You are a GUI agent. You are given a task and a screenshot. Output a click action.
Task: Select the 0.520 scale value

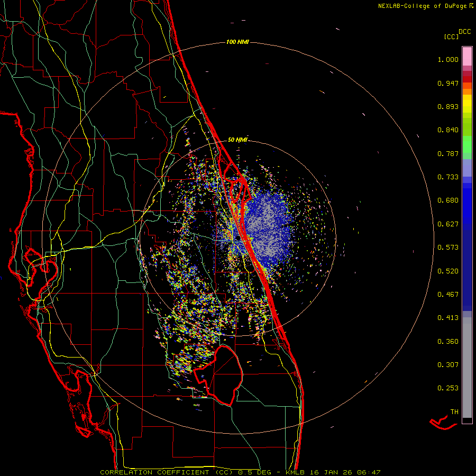tap(448, 271)
